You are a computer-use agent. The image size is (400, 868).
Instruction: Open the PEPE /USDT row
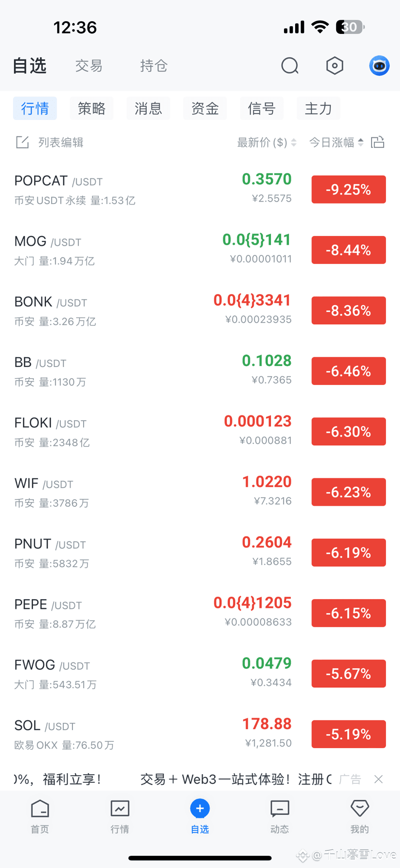(200, 613)
